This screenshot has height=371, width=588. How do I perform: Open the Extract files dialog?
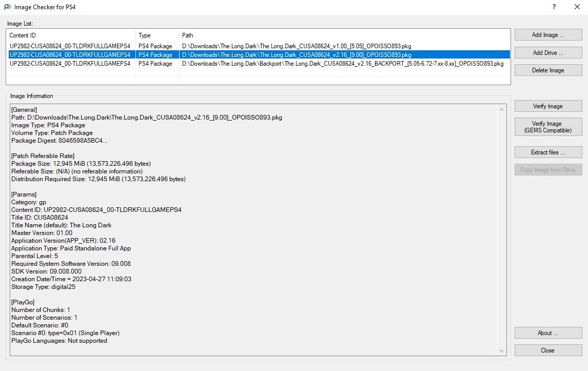[x=548, y=152]
